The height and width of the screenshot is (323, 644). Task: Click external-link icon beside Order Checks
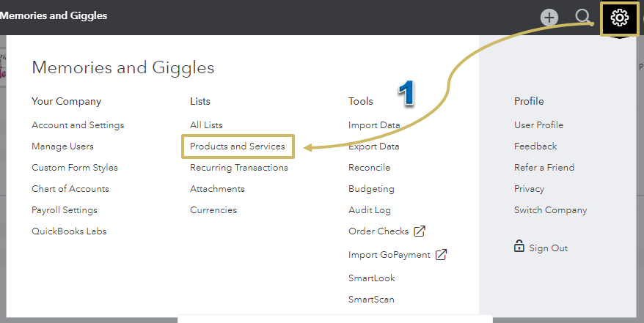[x=420, y=231]
